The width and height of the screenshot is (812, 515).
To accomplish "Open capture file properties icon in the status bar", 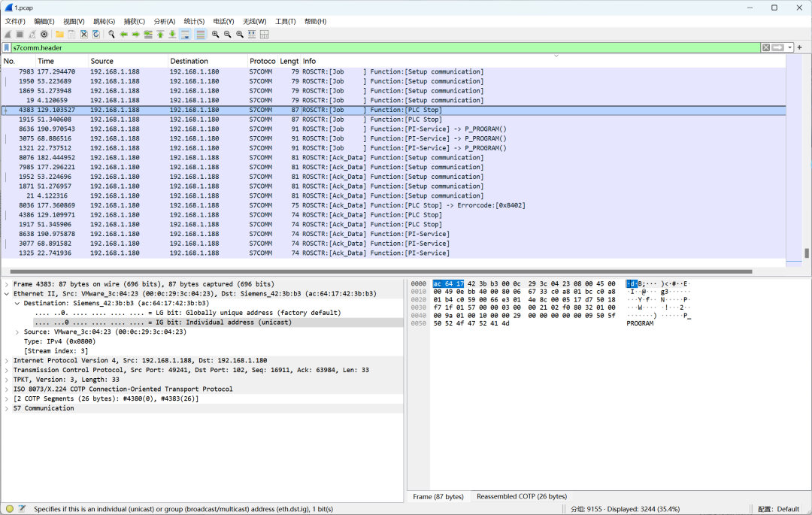I will click(x=22, y=509).
